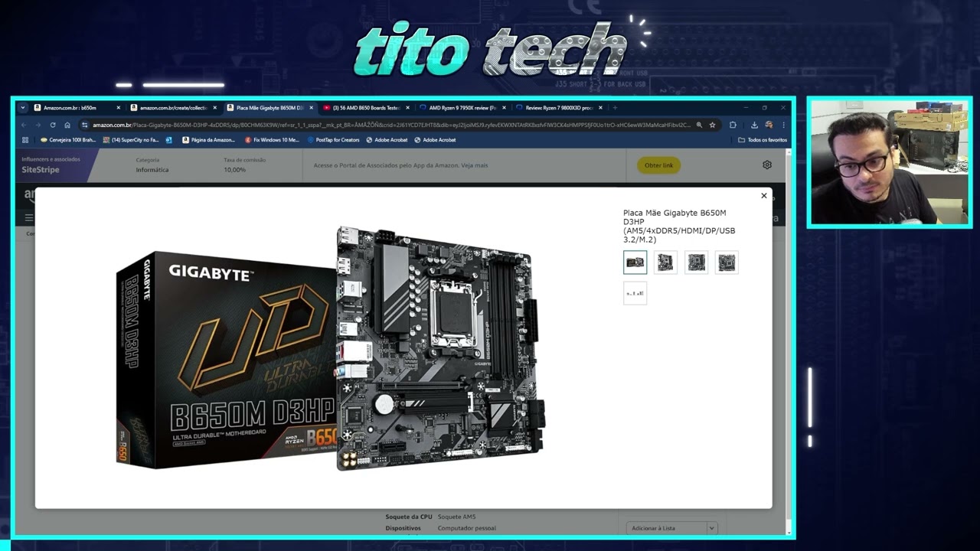The image size is (980, 551).
Task: Open SiteStripe settings gear
Action: [767, 165]
